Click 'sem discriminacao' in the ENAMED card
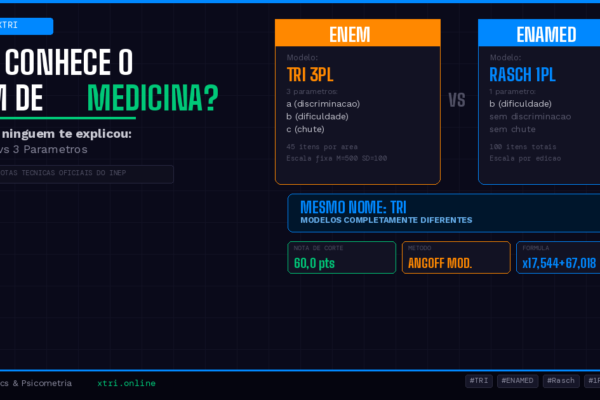Image resolution: width=600 pixels, height=400 pixels. (530, 116)
